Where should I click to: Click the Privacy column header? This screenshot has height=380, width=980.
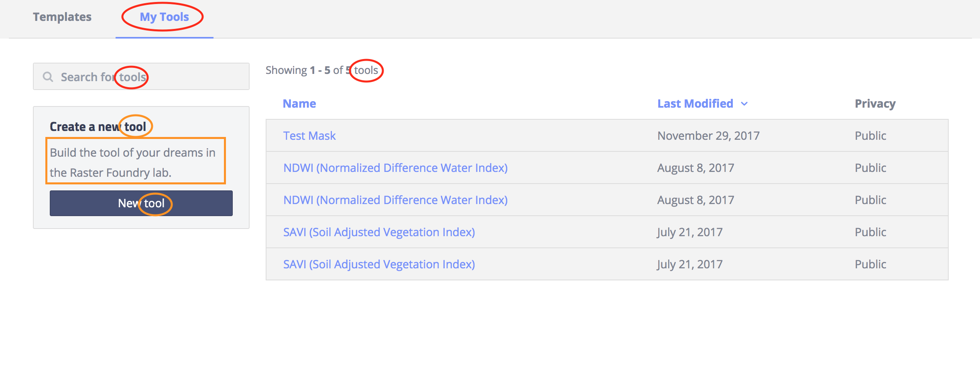pyautogui.click(x=875, y=104)
